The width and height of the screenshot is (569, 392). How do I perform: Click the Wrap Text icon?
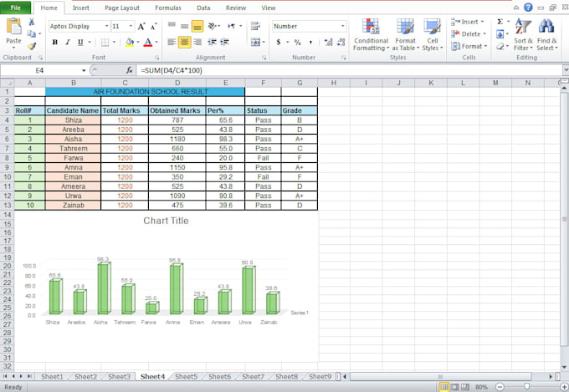pyautogui.click(x=255, y=26)
